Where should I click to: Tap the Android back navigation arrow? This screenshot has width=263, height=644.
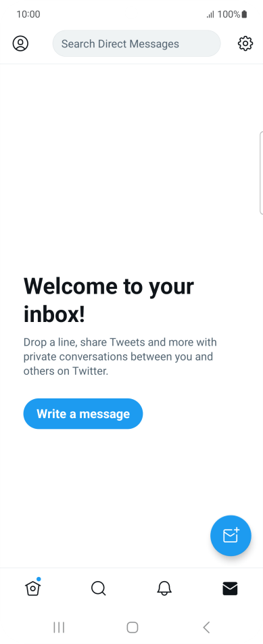206,627
